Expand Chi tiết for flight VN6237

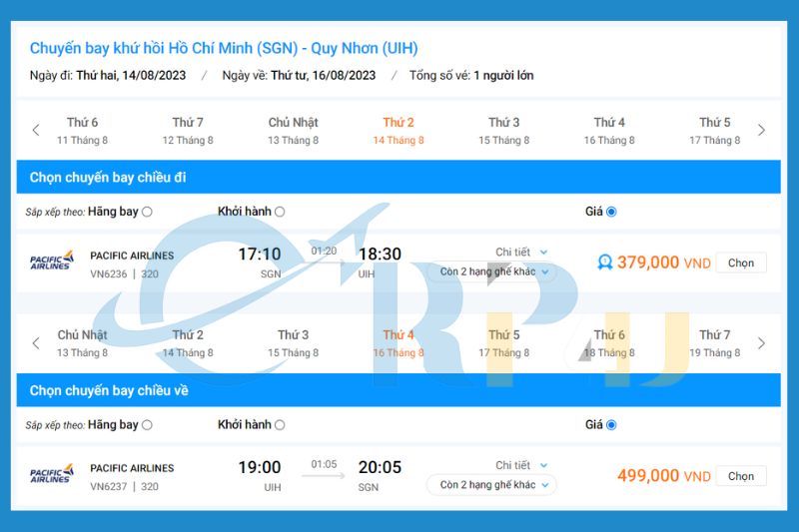[521, 465]
